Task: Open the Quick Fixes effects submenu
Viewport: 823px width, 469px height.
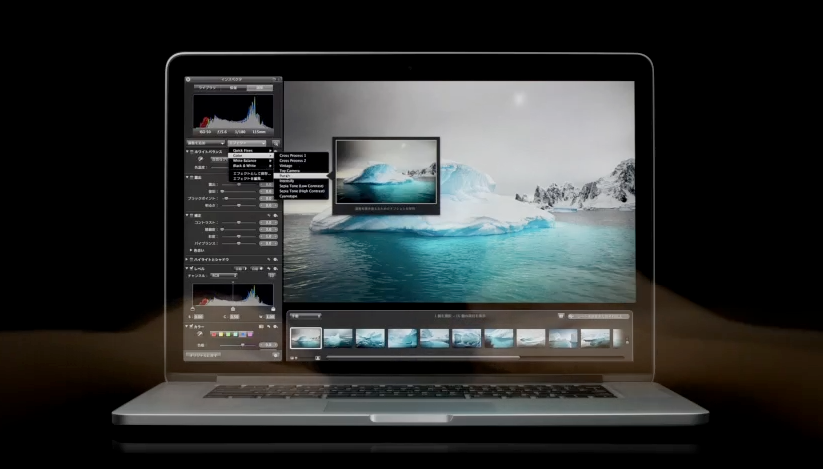Action: 244,150
